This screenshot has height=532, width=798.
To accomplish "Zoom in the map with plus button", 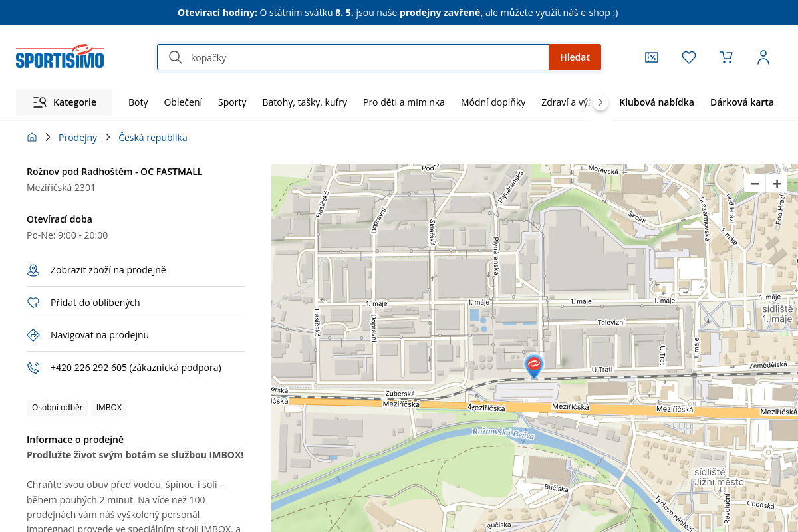I will coord(777,184).
